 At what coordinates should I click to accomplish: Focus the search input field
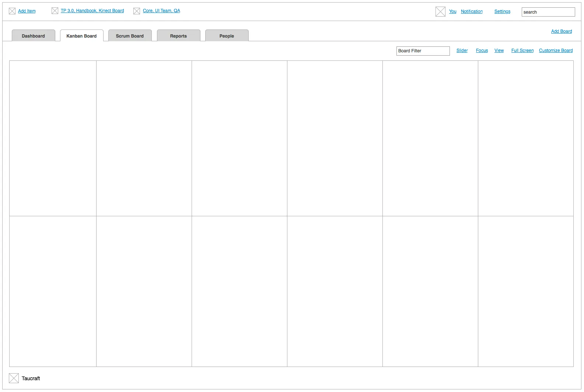point(548,12)
